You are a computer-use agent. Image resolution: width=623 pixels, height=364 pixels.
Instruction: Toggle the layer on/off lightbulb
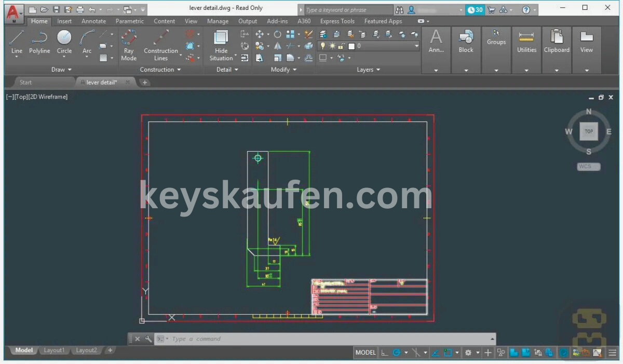coord(323,46)
